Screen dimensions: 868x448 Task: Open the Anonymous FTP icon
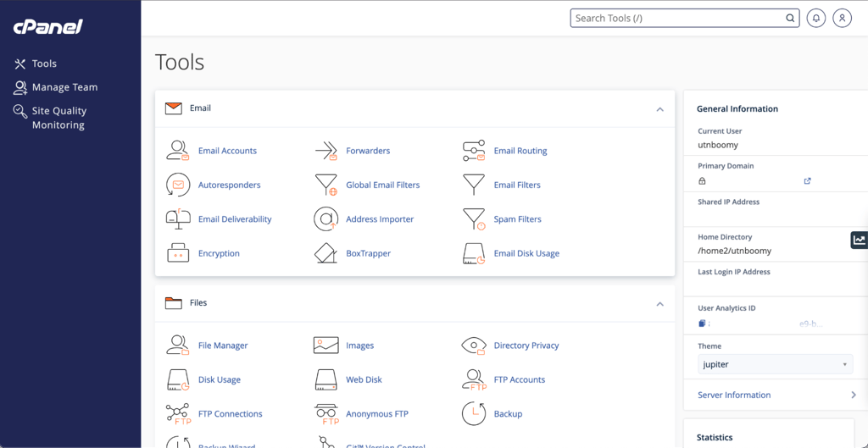[x=326, y=414]
